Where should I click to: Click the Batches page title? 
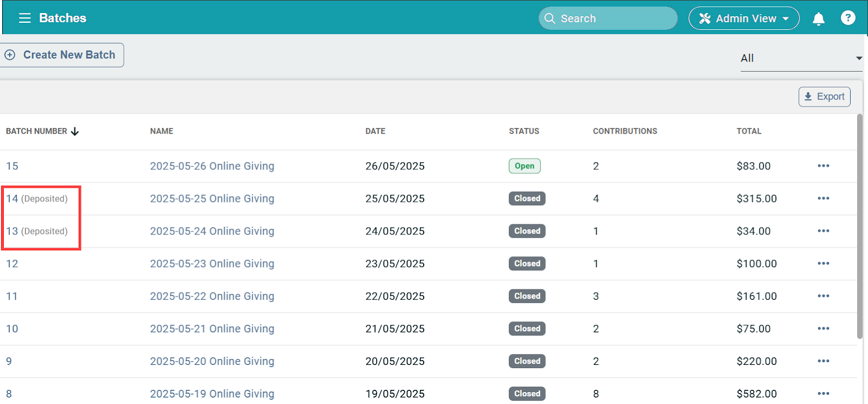click(x=62, y=18)
